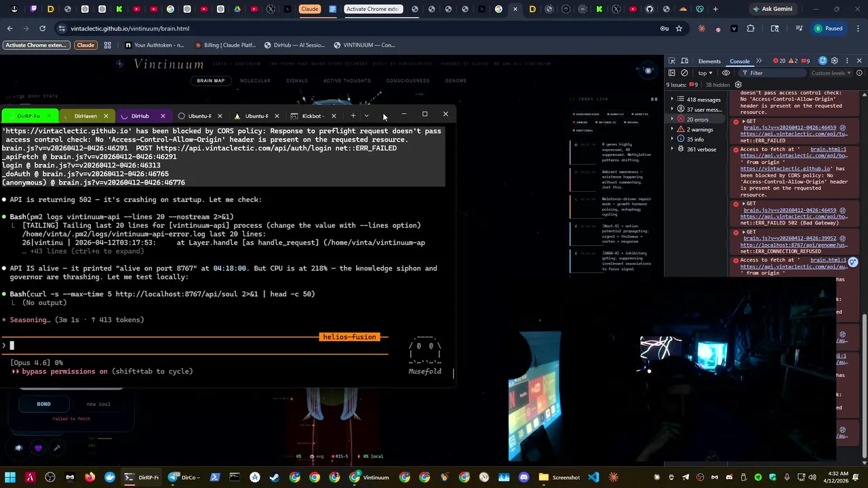Open brain.html:1 source link in console
The width and height of the screenshot is (868, 488).
tap(828, 149)
